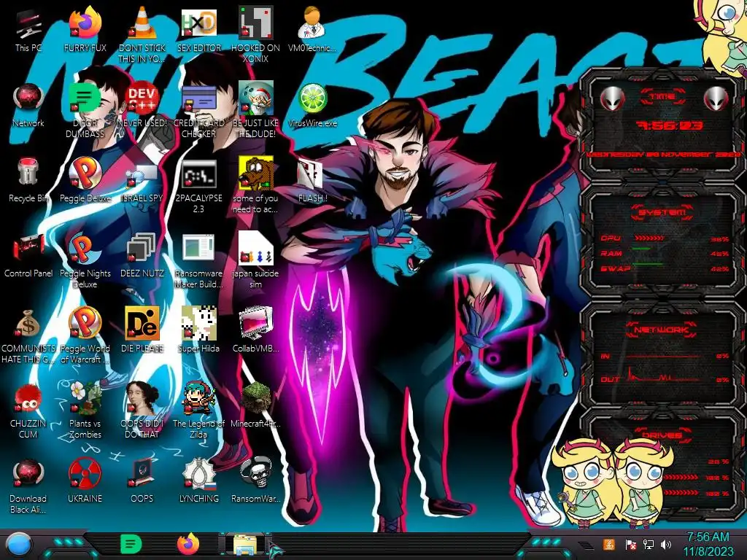
Task: Launch Peggle Deluxe shortcut
Action: click(85, 181)
